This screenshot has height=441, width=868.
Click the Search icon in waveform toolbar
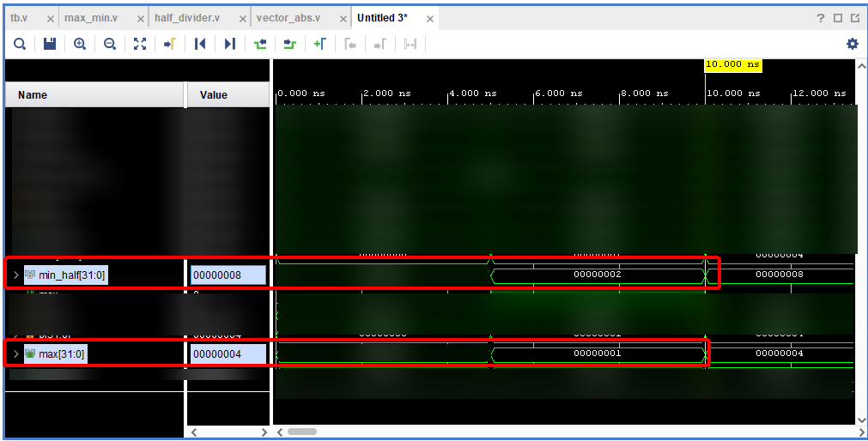(19, 44)
